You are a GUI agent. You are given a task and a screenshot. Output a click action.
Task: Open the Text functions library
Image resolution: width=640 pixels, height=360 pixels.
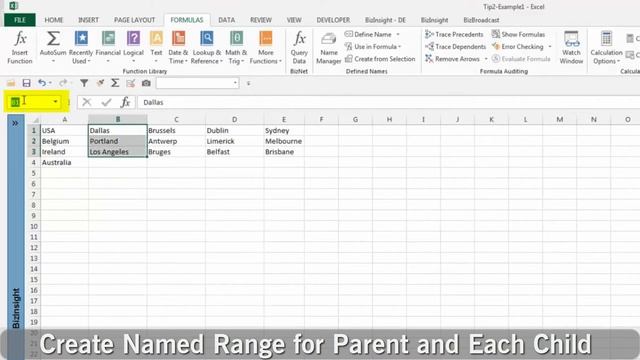tap(156, 47)
